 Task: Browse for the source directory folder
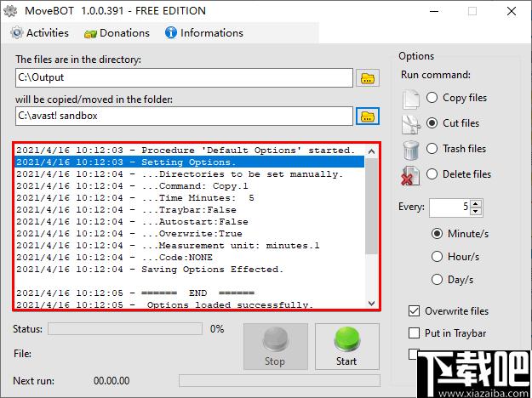pos(368,78)
